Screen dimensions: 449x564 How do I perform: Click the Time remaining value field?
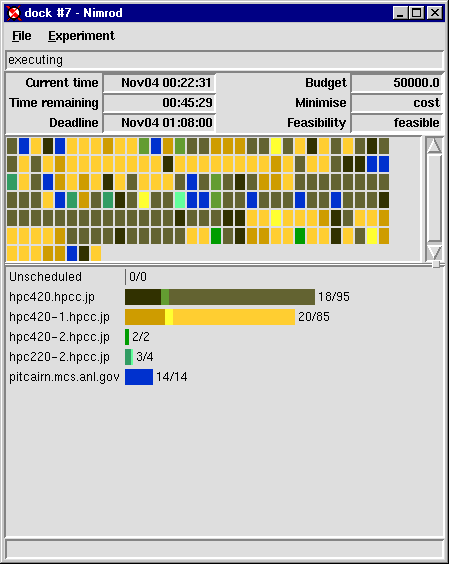160,103
